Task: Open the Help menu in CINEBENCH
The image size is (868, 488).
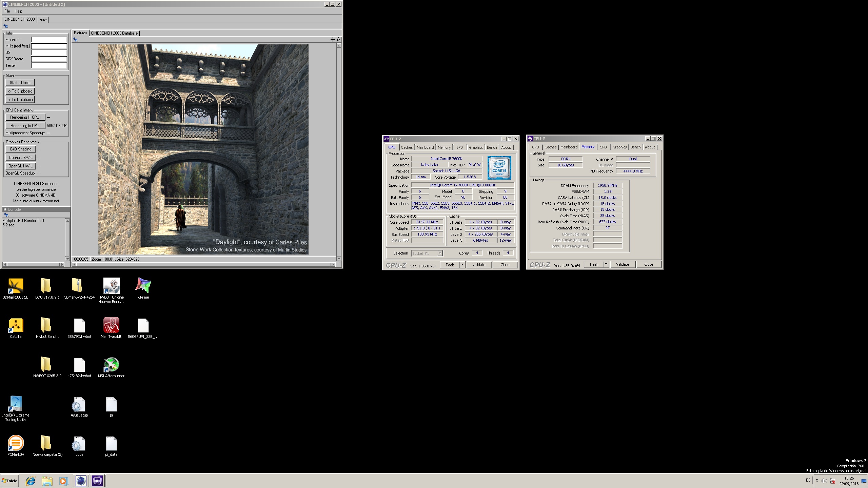Action: click(18, 11)
